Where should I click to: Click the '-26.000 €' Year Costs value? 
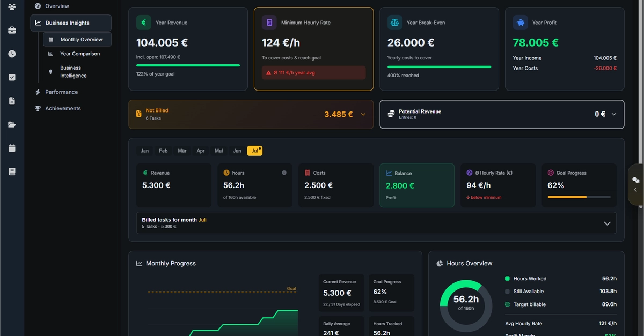click(605, 68)
